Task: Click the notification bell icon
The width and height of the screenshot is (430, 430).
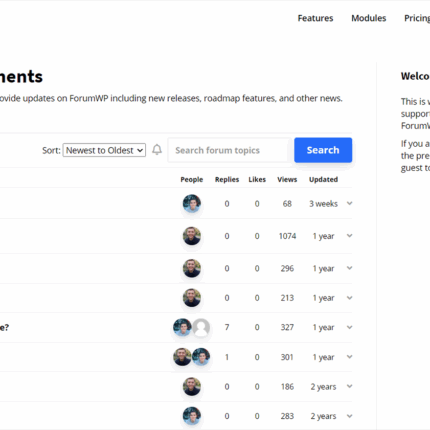Action: point(157,150)
